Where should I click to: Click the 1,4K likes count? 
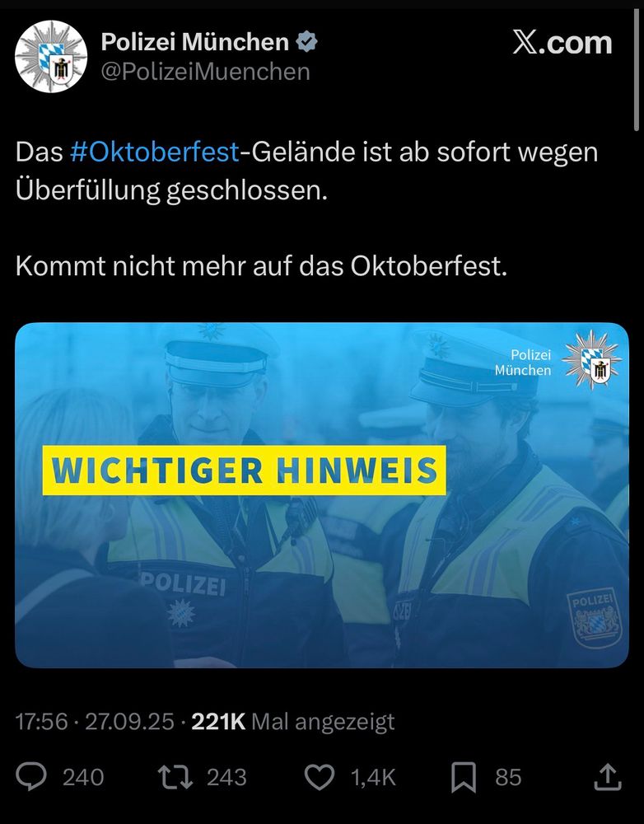[x=373, y=777]
